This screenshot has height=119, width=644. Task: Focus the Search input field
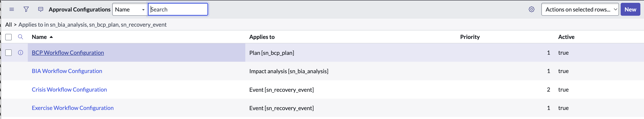click(178, 9)
